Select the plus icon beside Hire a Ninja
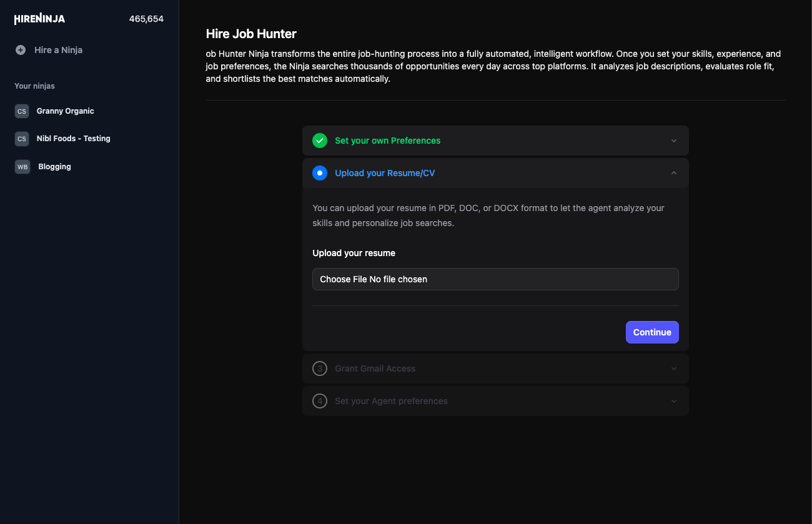Image resolution: width=812 pixels, height=524 pixels. click(x=22, y=50)
